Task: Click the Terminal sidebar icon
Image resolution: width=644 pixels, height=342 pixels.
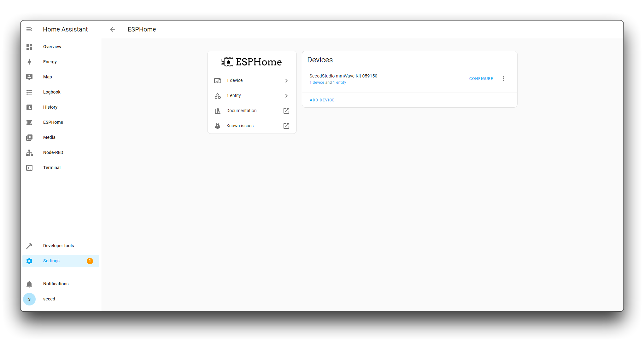Action: pos(29,168)
